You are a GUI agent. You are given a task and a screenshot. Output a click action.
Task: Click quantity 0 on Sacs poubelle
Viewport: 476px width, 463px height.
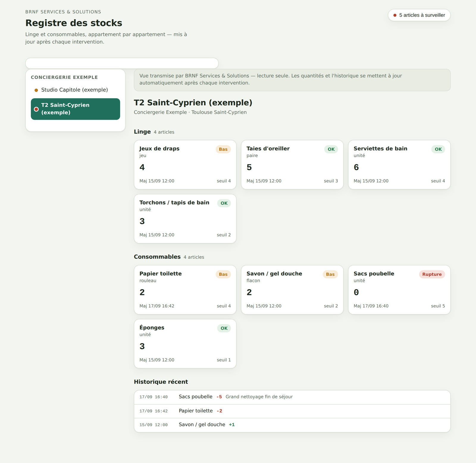coord(356,292)
